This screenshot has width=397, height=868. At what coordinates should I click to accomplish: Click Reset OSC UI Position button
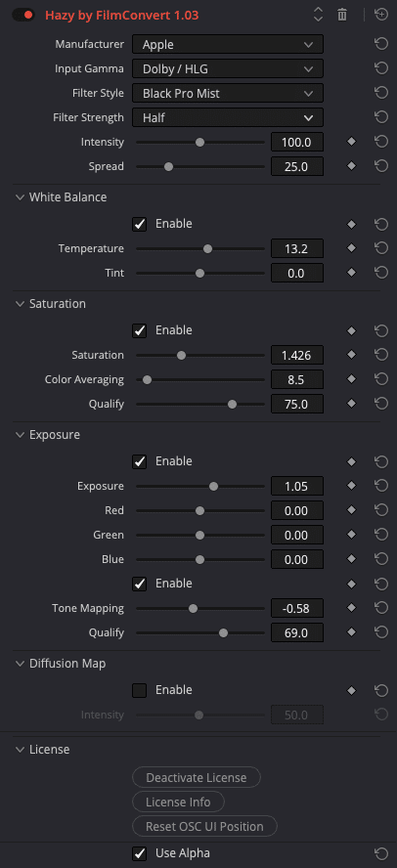(205, 827)
